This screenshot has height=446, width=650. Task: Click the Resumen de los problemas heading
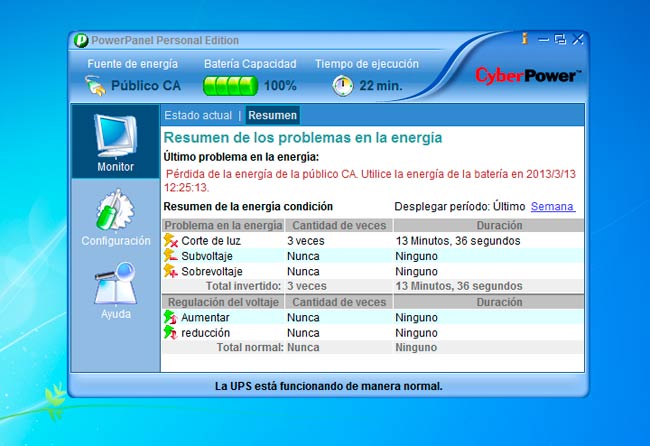click(x=303, y=138)
